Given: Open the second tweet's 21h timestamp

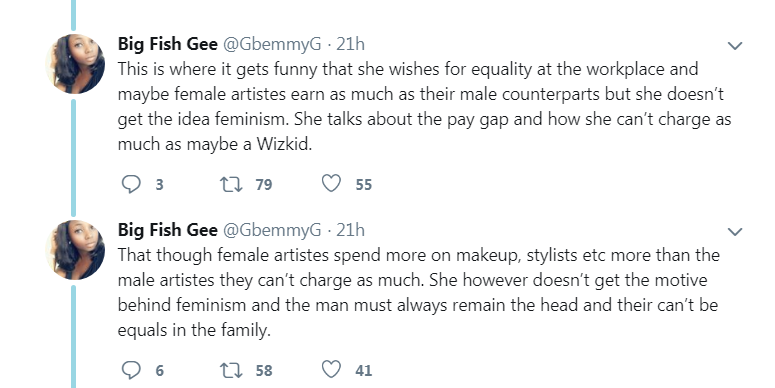Looking at the screenshot, I should click(x=350, y=230).
